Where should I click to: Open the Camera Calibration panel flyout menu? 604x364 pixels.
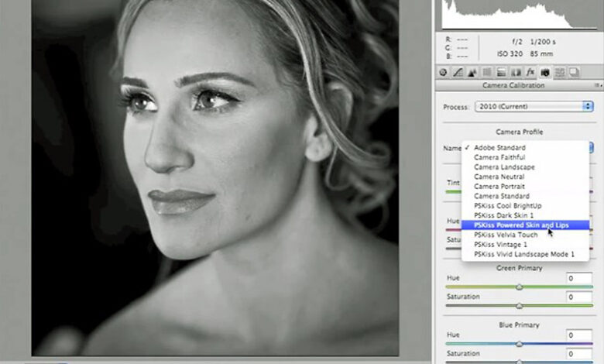point(599,85)
